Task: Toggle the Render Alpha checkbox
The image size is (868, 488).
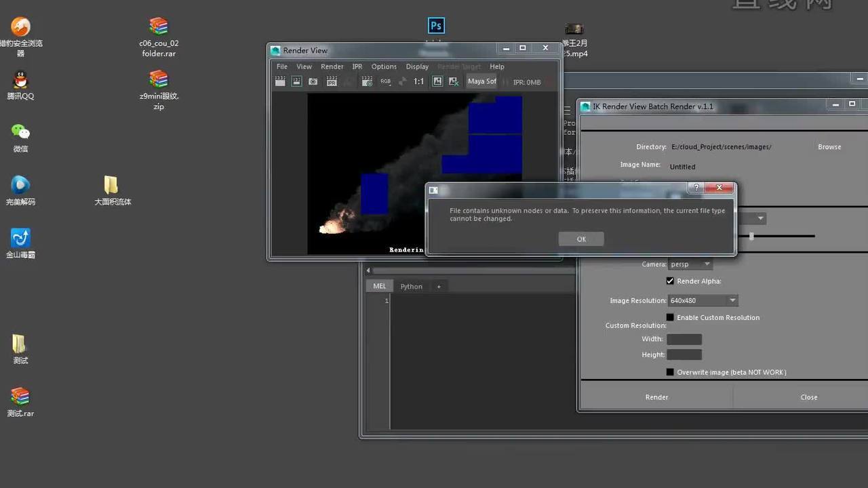Action: [670, 281]
